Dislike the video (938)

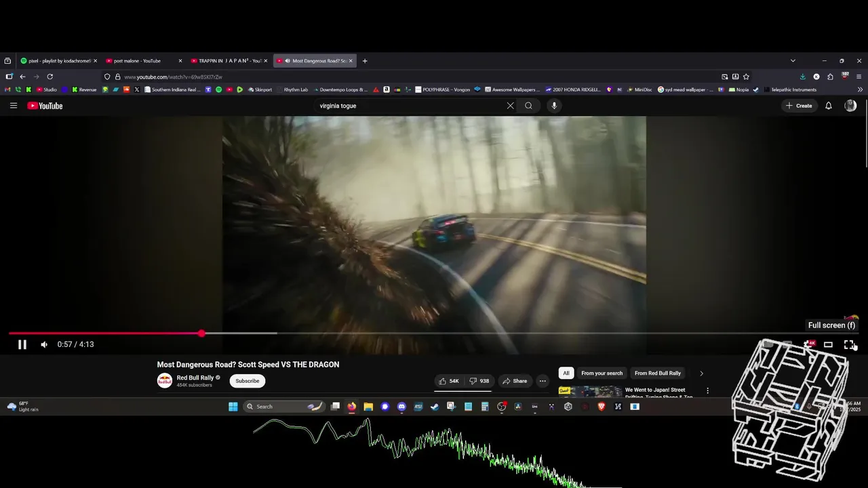click(479, 381)
